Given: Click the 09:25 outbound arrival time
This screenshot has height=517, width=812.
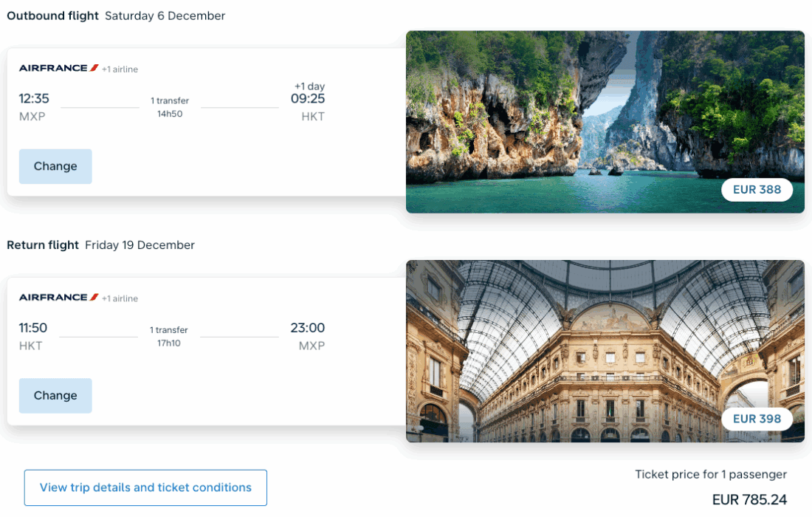Looking at the screenshot, I should pyautogui.click(x=307, y=99).
